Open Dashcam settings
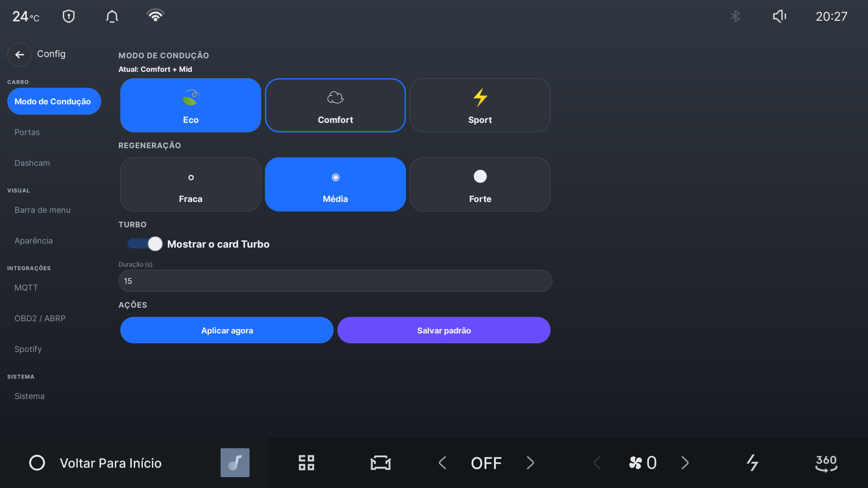The height and width of the screenshot is (488, 868). point(32,163)
